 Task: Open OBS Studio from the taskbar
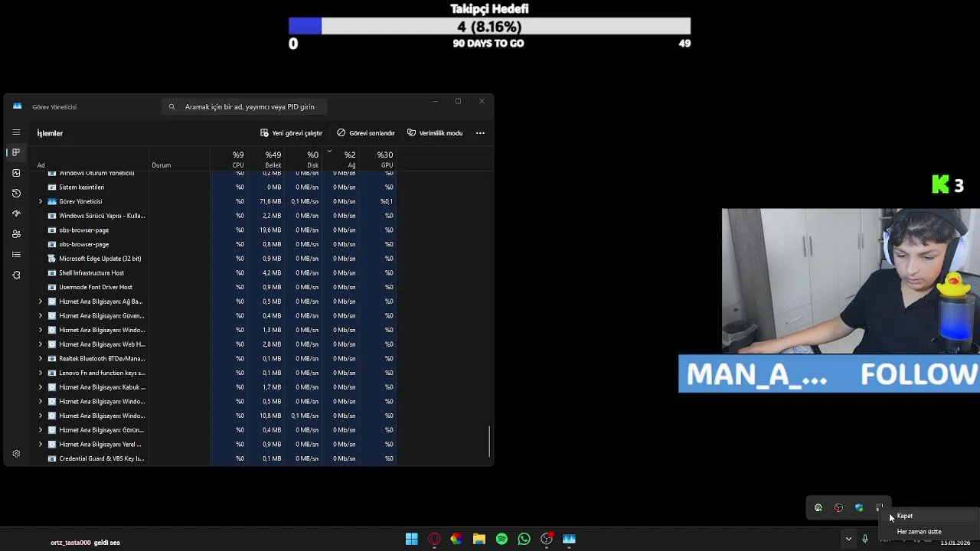(547, 540)
